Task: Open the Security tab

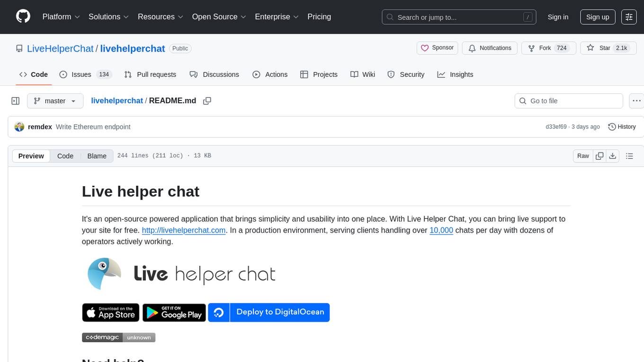Action: [x=406, y=74]
